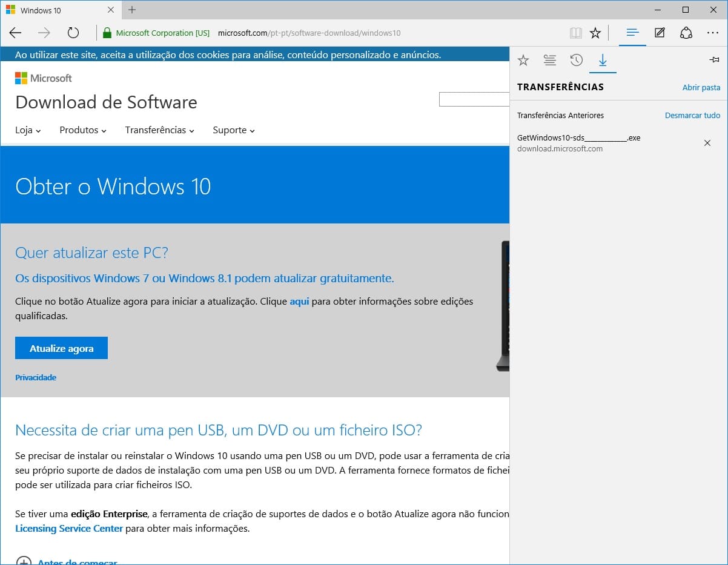728x565 pixels.
Task: Add this page to favorites star
Action: click(595, 33)
